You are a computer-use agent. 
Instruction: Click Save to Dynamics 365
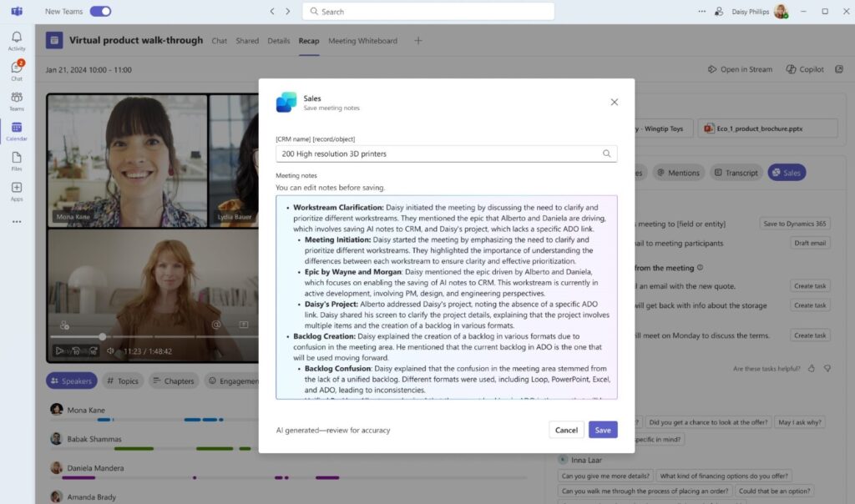click(x=794, y=224)
